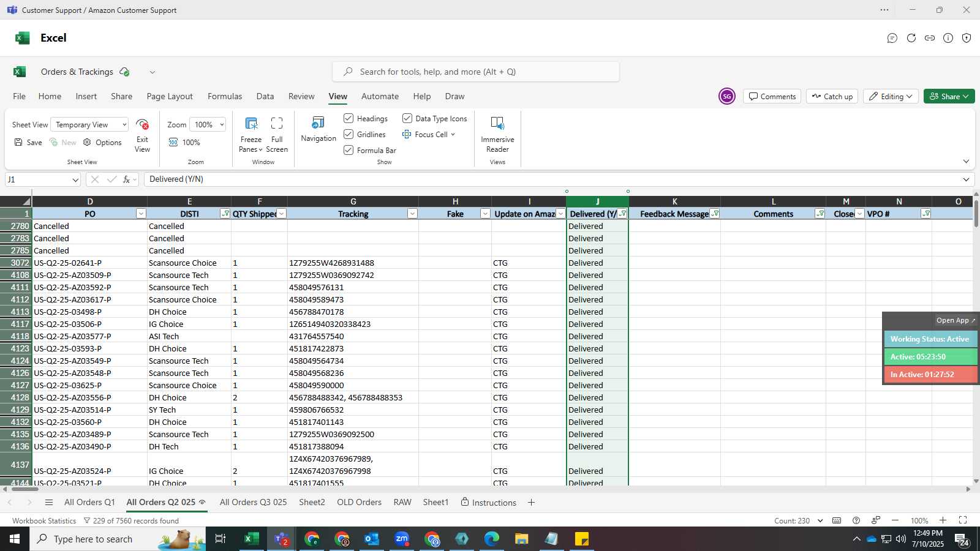Click the insert function fx icon
This screenshot has width=980, height=551.
(x=127, y=179)
